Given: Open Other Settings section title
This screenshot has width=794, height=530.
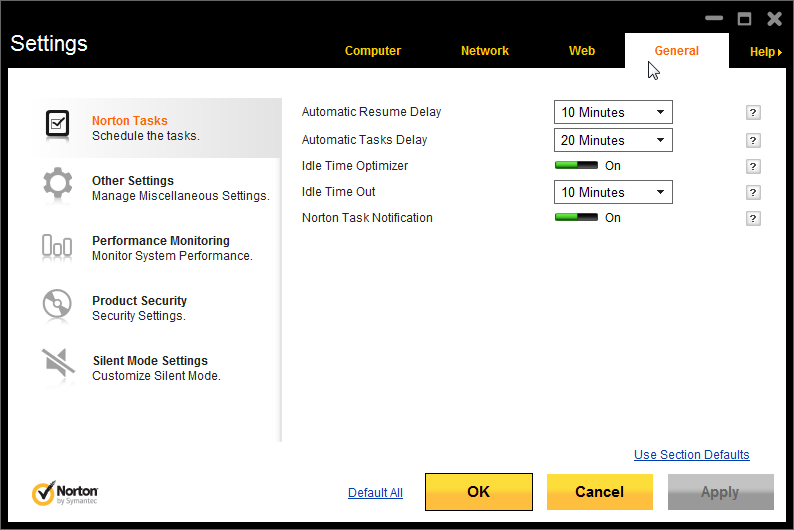Looking at the screenshot, I should click(133, 181).
